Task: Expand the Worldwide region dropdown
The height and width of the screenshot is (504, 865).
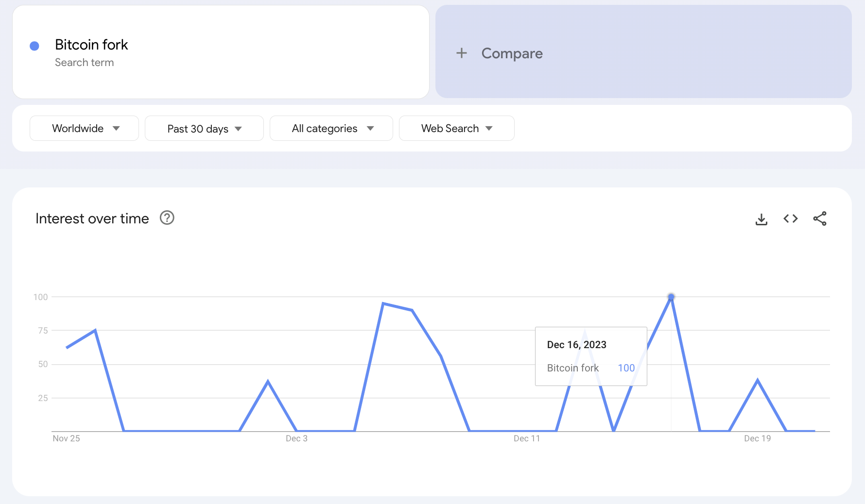Action: [85, 128]
